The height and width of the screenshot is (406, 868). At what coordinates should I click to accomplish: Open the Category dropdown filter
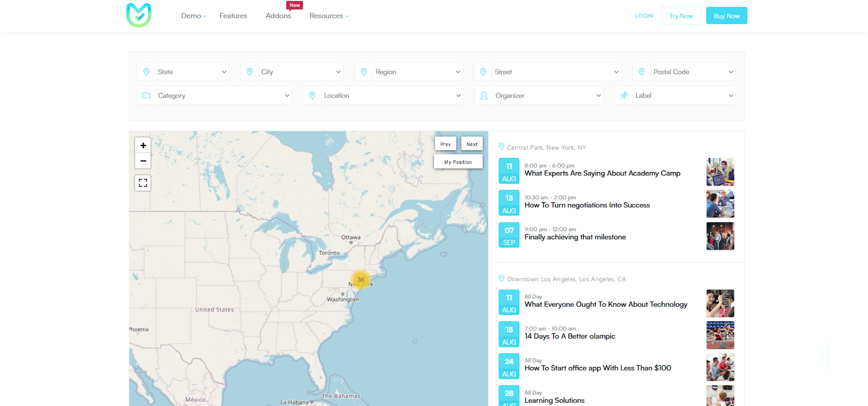224,96
